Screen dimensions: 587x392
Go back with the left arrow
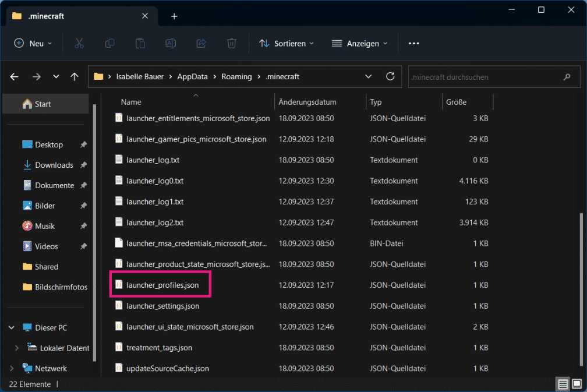14,77
